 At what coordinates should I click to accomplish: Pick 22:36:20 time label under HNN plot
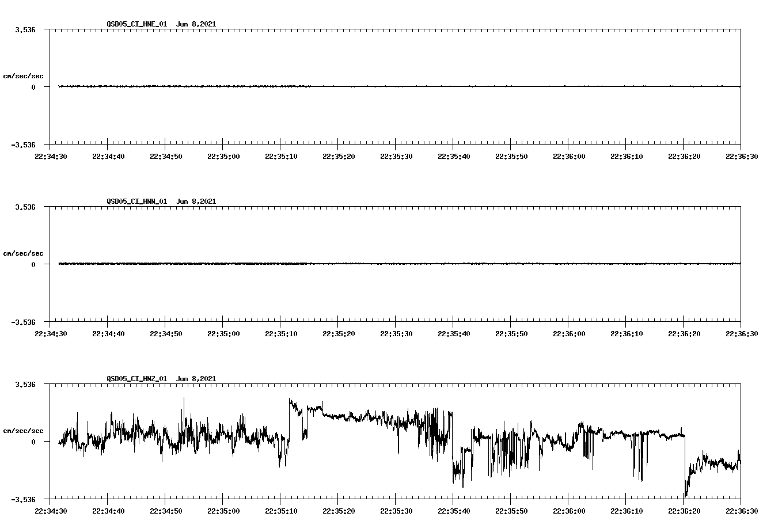(x=684, y=334)
